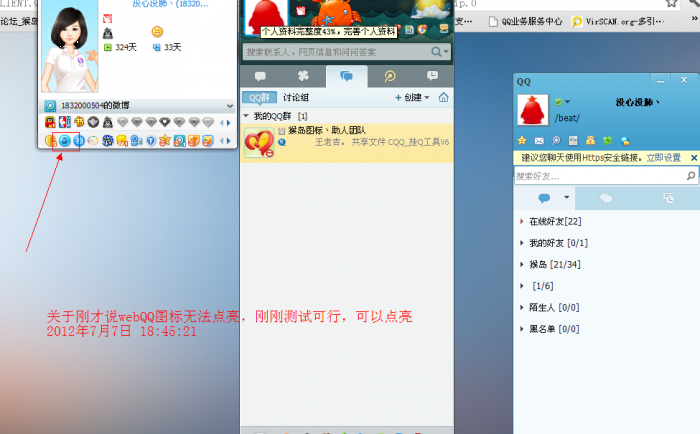Click the 立即设置 link in the Https notice
Image resolution: width=700 pixels, height=434 pixels.
pyautogui.click(x=663, y=158)
